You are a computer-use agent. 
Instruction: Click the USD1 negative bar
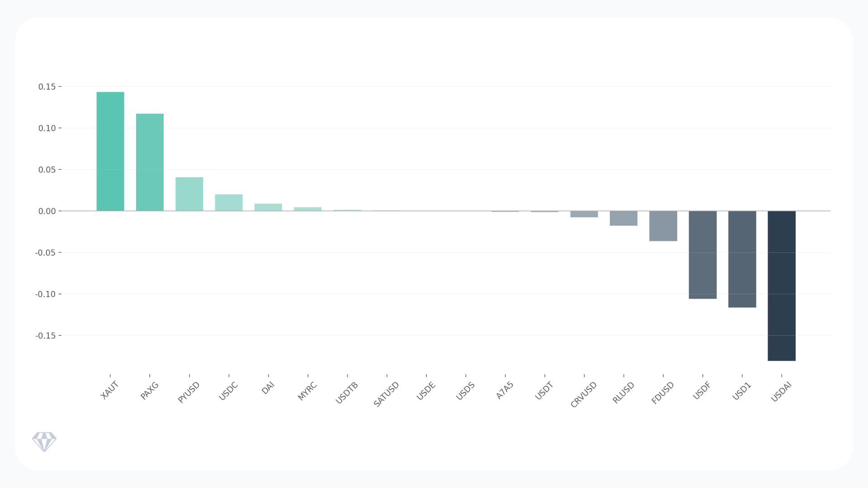(742, 259)
